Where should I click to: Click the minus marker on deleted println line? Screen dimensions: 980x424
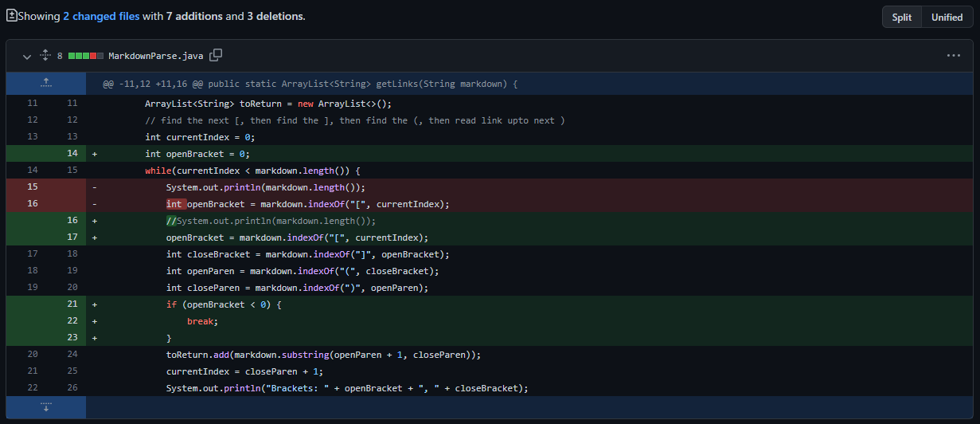(96, 187)
